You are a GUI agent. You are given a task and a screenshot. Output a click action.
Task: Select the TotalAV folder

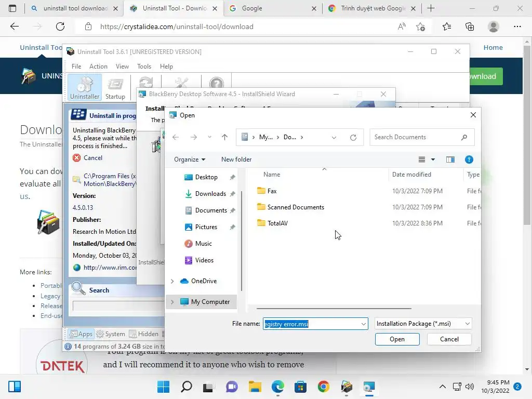[x=277, y=223]
